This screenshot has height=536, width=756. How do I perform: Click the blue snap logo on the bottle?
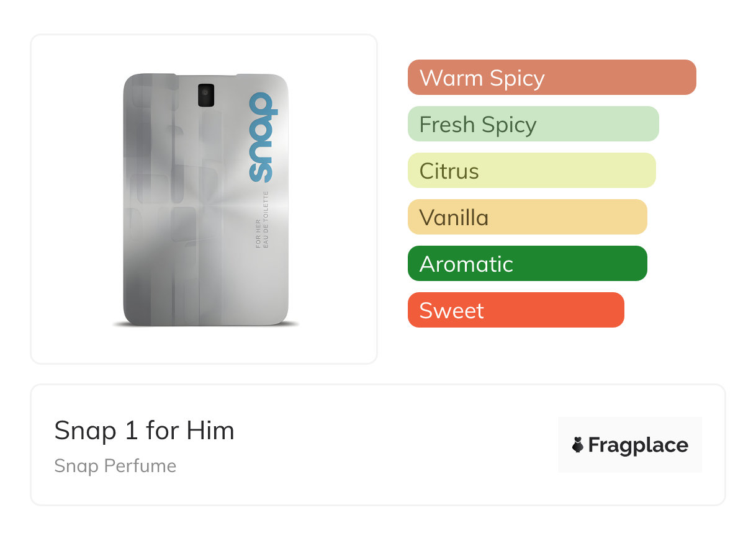click(x=261, y=137)
